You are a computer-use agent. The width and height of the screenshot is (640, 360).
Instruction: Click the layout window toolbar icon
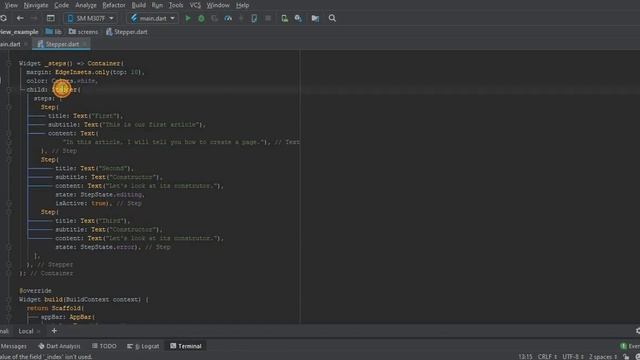(51, 18)
